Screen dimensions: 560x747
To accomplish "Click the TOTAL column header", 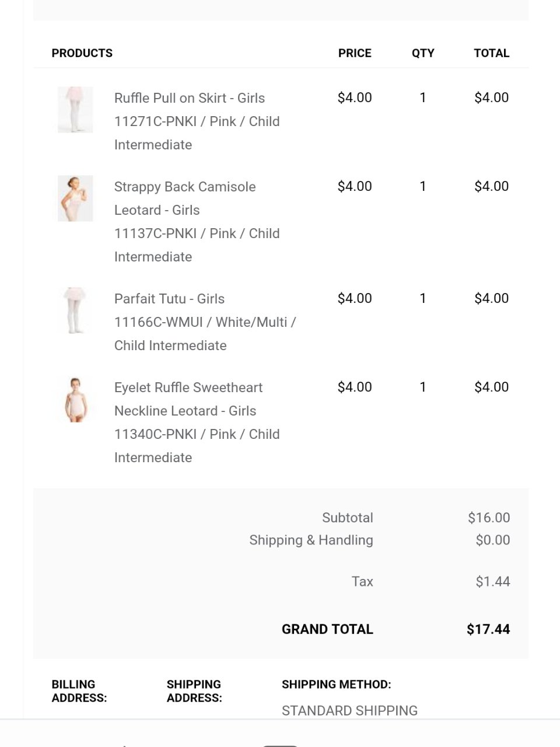I will coord(491,53).
